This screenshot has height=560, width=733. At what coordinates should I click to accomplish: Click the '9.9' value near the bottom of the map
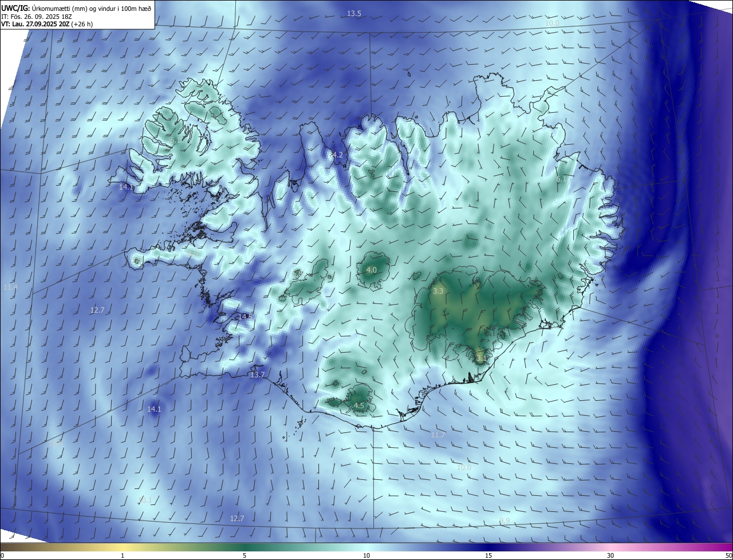coord(505,520)
